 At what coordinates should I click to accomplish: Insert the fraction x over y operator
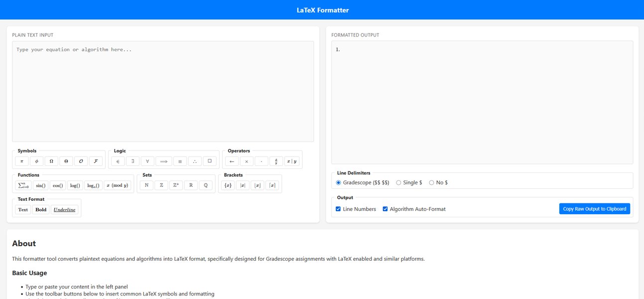tap(276, 161)
